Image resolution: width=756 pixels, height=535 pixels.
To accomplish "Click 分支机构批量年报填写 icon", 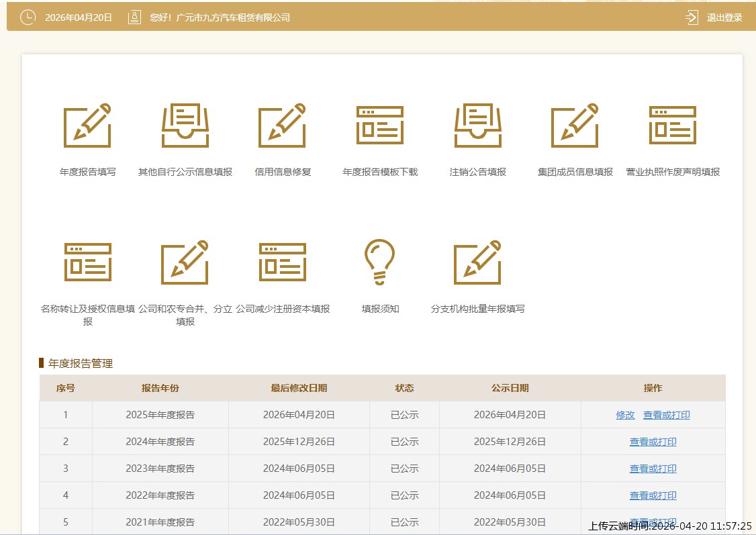I will pos(478,262).
